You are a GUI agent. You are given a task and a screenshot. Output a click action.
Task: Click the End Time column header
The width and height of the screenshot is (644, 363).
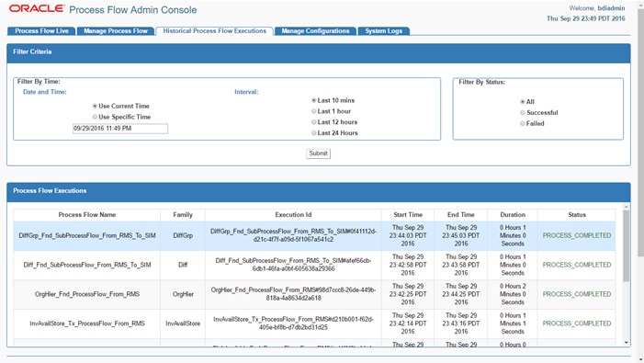(x=461, y=215)
